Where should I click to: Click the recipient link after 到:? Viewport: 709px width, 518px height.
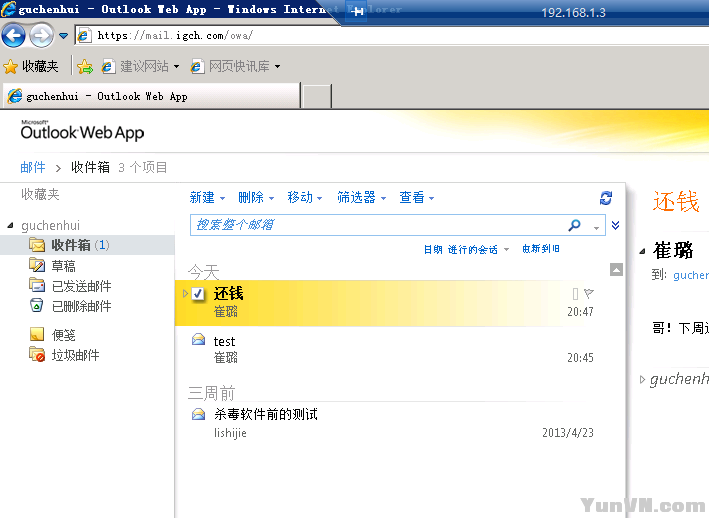coord(691,275)
